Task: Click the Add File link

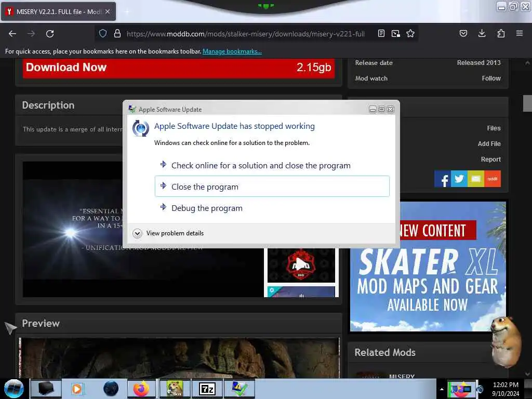Action: (x=489, y=144)
